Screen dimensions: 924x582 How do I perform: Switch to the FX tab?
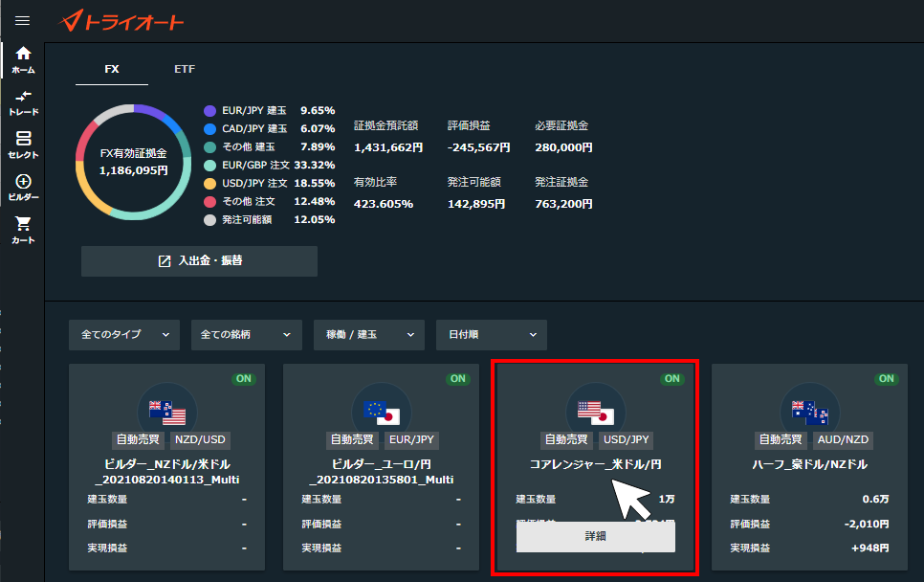click(x=111, y=69)
